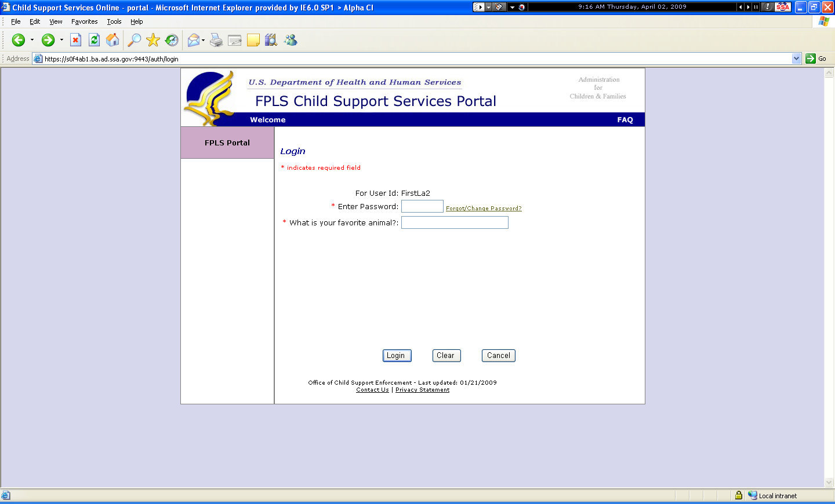Click the IE page icon in the status bar
The width and height of the screenshot is (835, 504).
6,495
